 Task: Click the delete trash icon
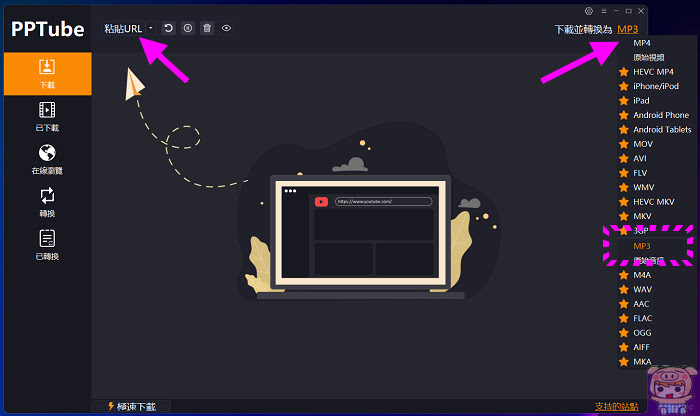(207, 28)
